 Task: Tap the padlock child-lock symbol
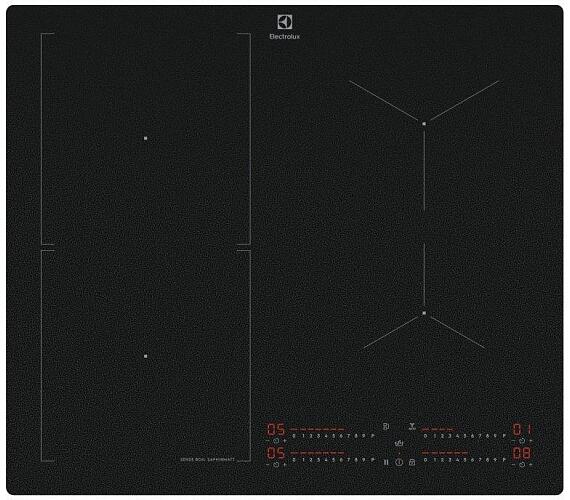(x=412, y=462)
